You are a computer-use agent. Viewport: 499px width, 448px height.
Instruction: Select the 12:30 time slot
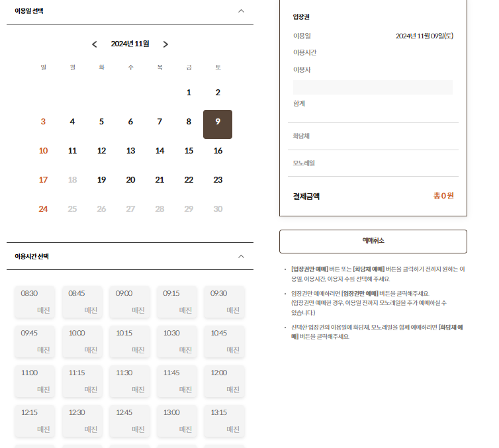(82, 421)
